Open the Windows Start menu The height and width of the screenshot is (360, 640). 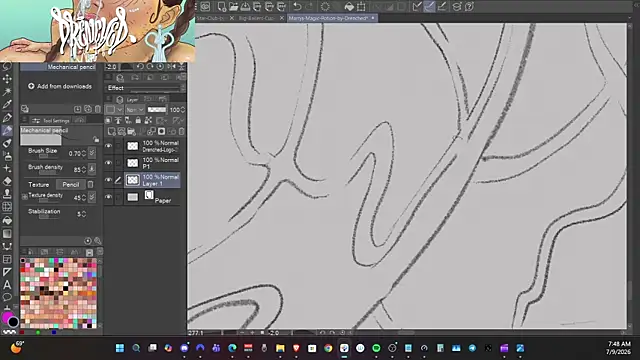pos(120,348)
